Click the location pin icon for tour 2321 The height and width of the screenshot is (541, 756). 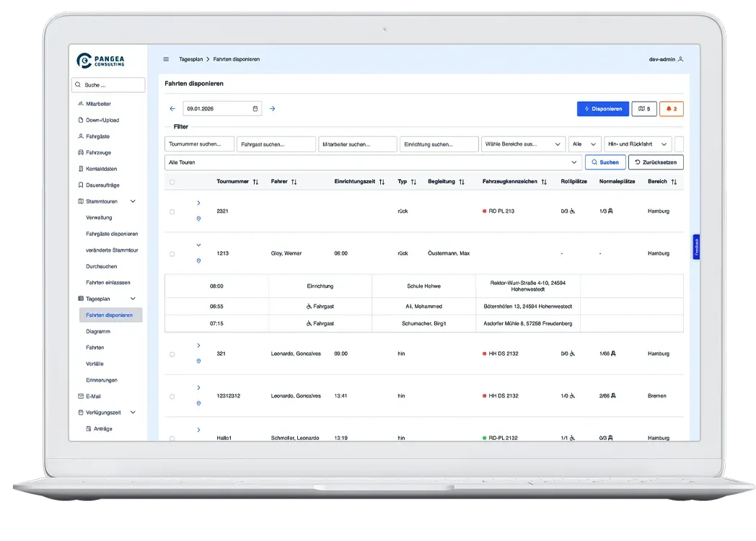pyautogui.click(x=198, y=219)
